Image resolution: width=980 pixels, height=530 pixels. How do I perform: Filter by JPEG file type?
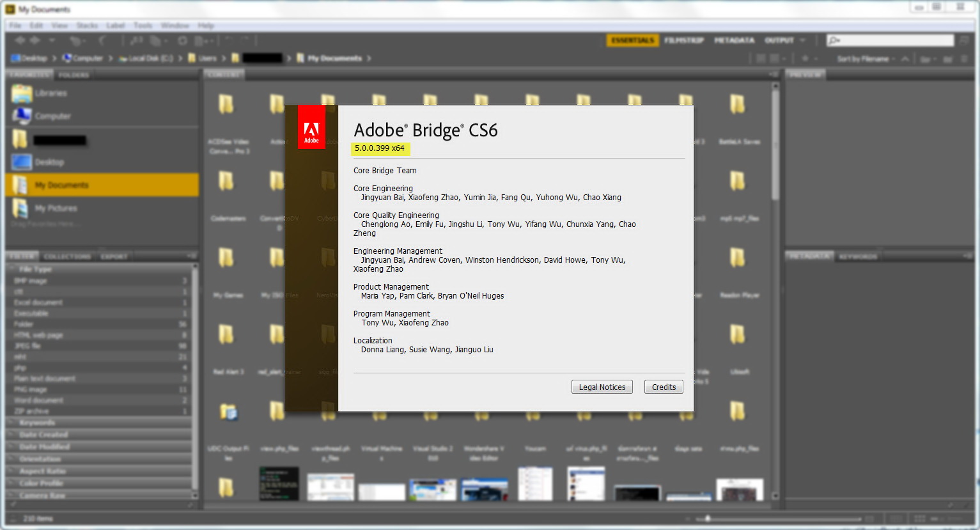click(99, 346)
